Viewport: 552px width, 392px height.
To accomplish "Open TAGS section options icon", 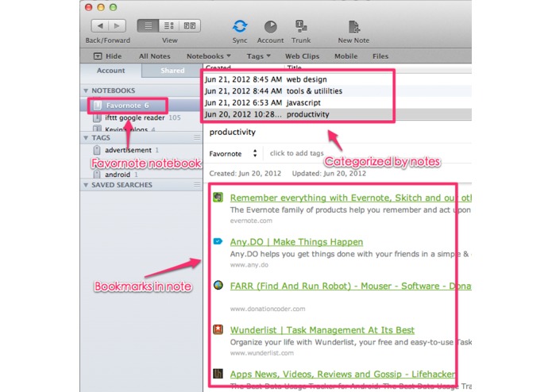I will [197, 138].
